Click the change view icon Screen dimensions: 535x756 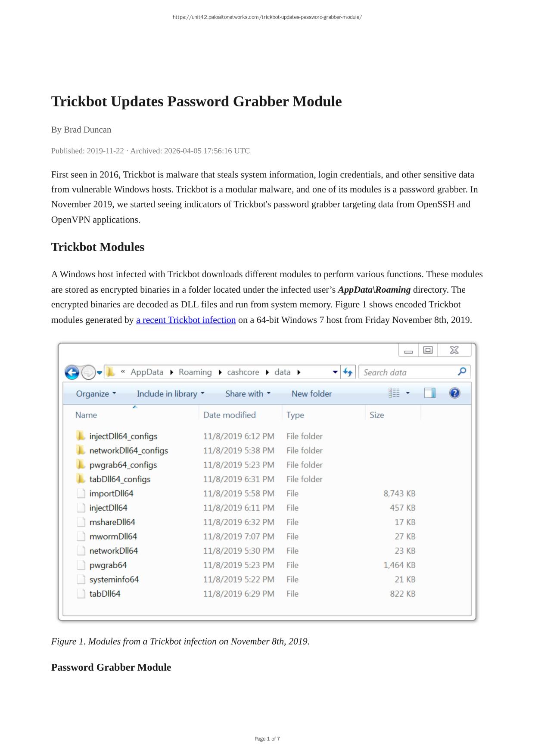click(394, 393)
